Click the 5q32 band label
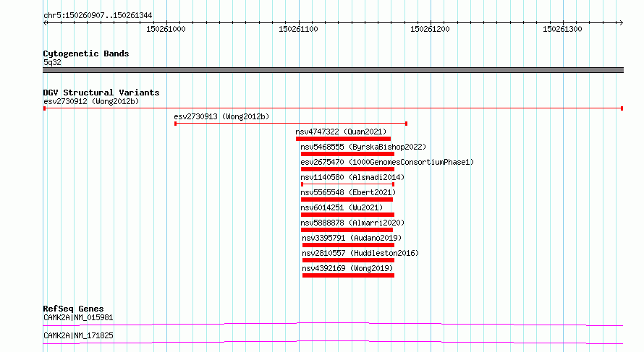644x352 pixels. 52,62
